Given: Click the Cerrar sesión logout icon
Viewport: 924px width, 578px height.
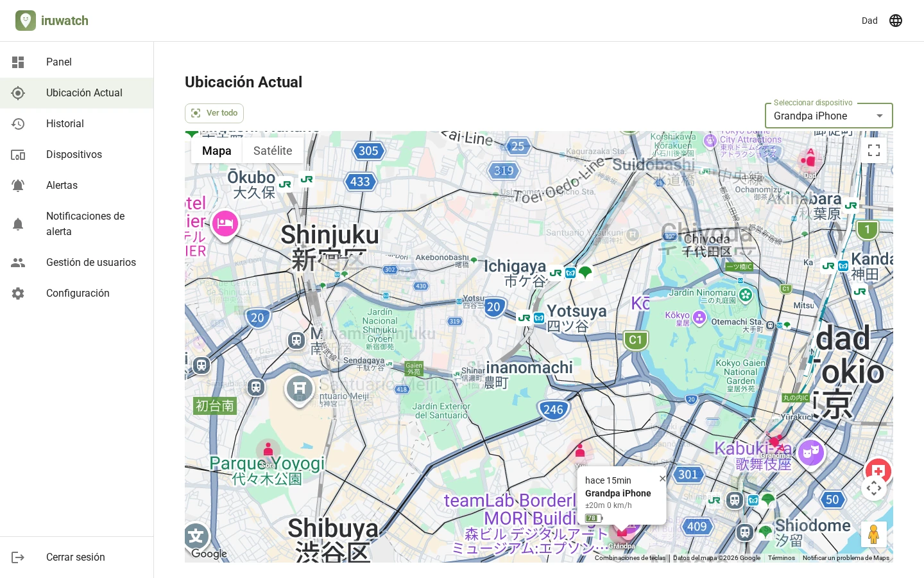Looking at the screenshot, I should click(18, 557).
